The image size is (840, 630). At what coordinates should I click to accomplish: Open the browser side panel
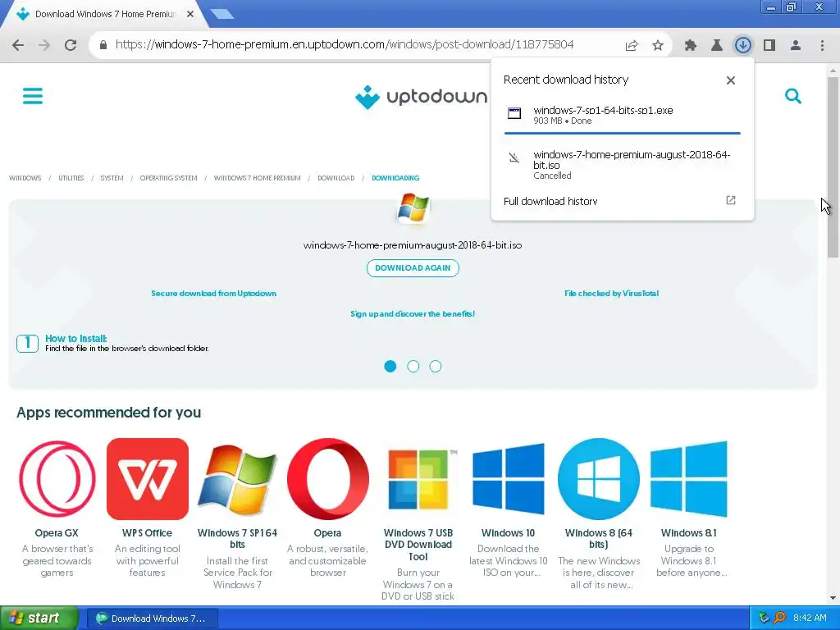(769, 45)
